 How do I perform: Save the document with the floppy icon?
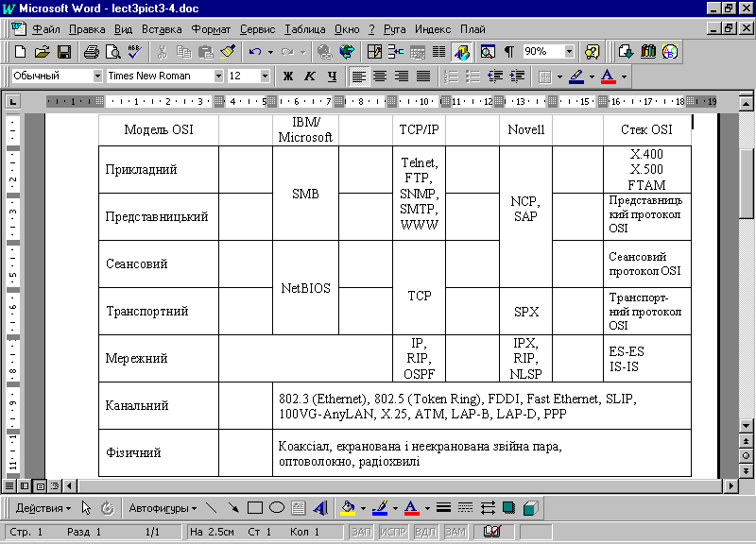[63, 52]
